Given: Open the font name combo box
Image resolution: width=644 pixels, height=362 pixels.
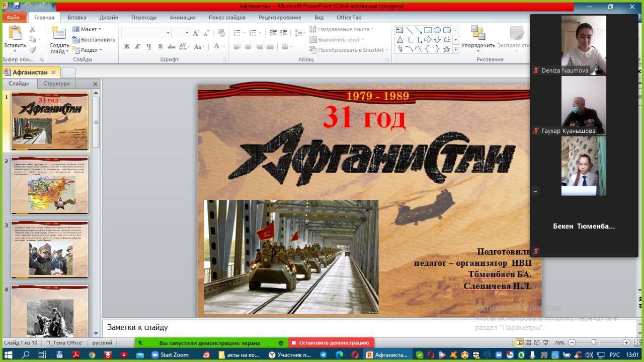Looking at the screenshot, I should click(x=146, y=33).
